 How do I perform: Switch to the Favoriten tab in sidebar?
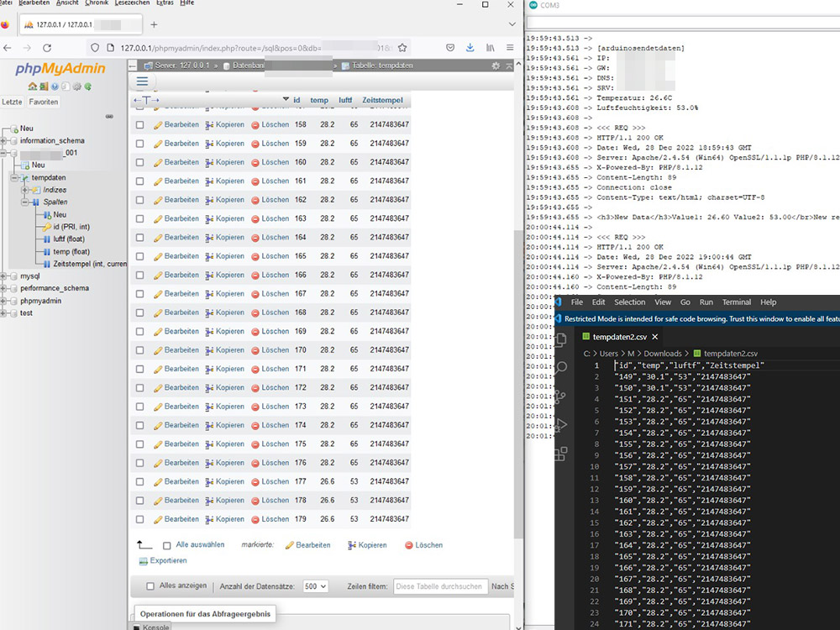[x=44, y=102]
